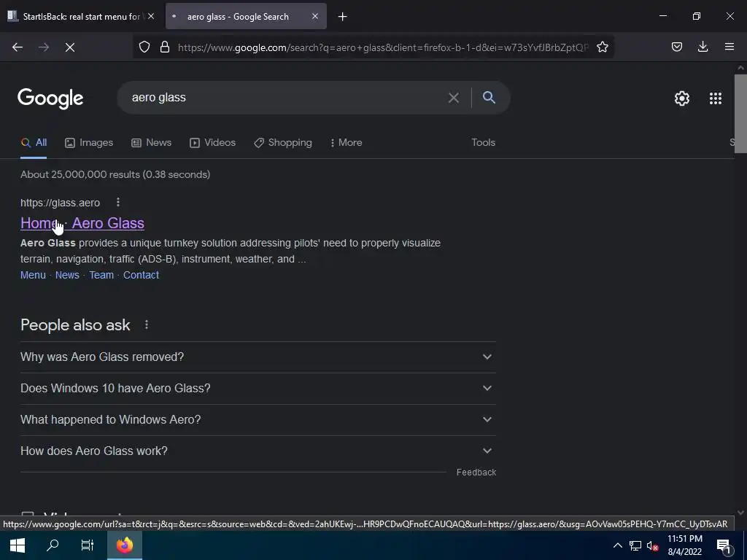Open options for glass.aero result
The height and width of the screenshot is (560, 747).
(118, 203)
